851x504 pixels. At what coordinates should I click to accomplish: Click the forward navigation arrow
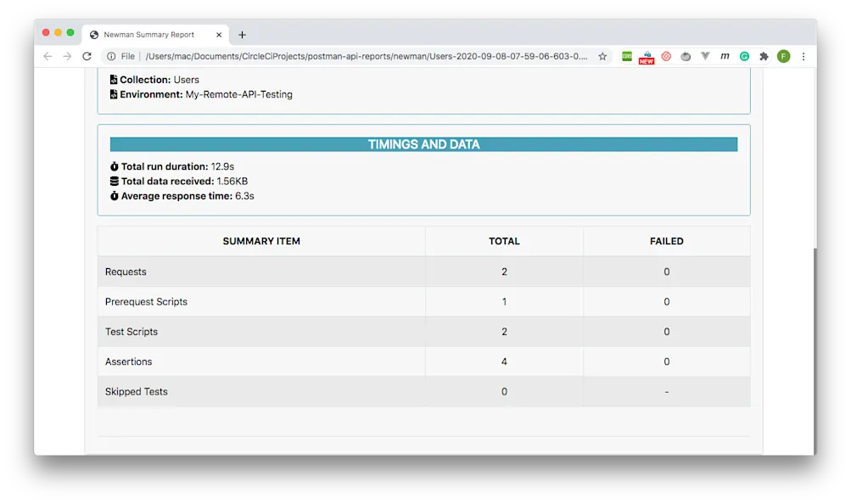67,56
